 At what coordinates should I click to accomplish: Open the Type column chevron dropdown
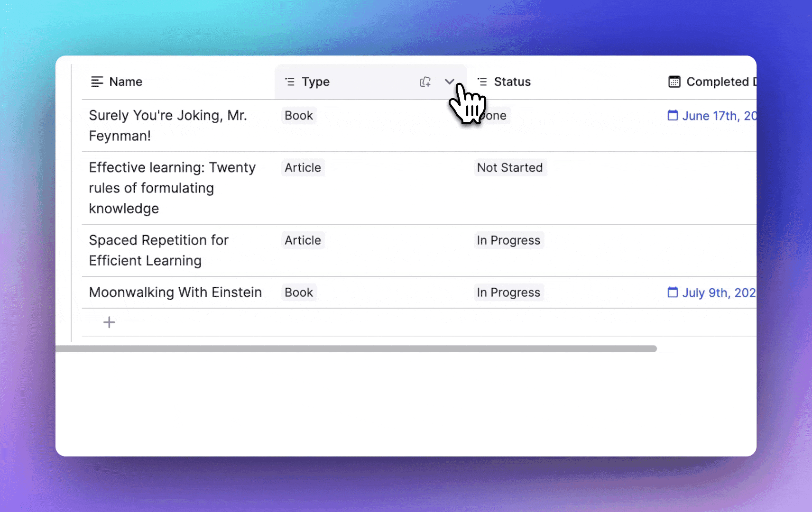[x=449, y=82]
